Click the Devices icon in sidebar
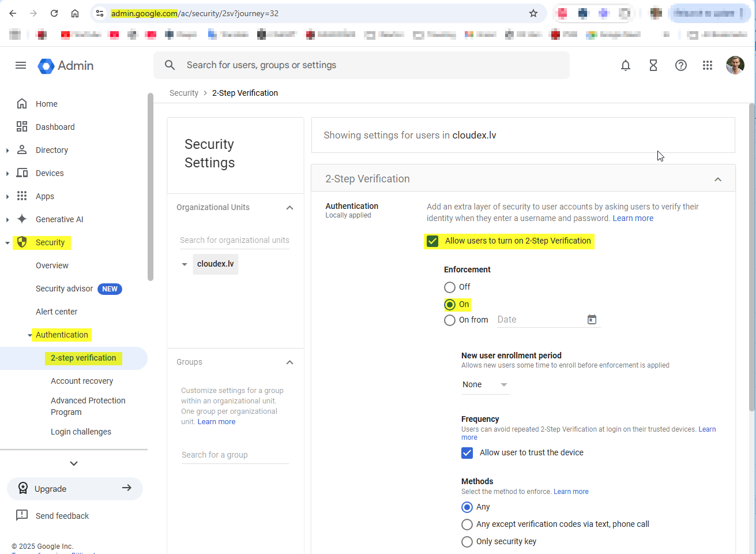Image resolution: width=756 pixels, height=554 pixels. [22, 173]
